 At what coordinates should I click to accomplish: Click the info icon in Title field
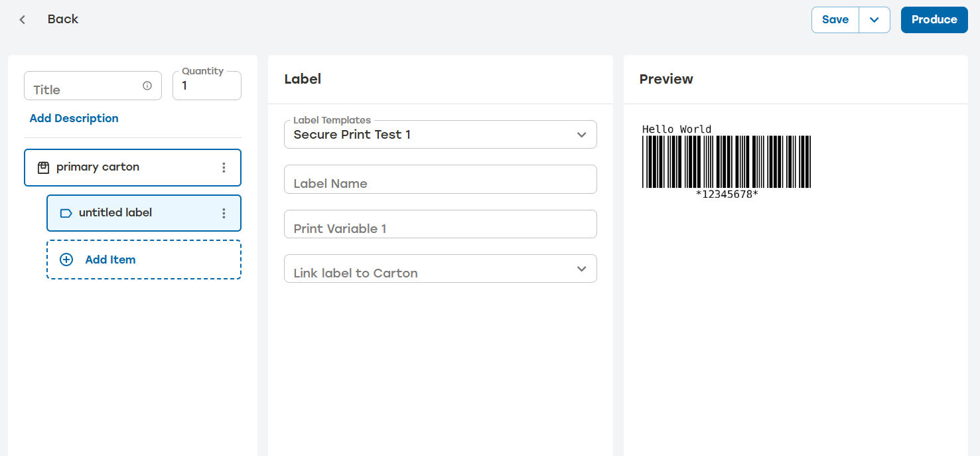tap(147, 86)
